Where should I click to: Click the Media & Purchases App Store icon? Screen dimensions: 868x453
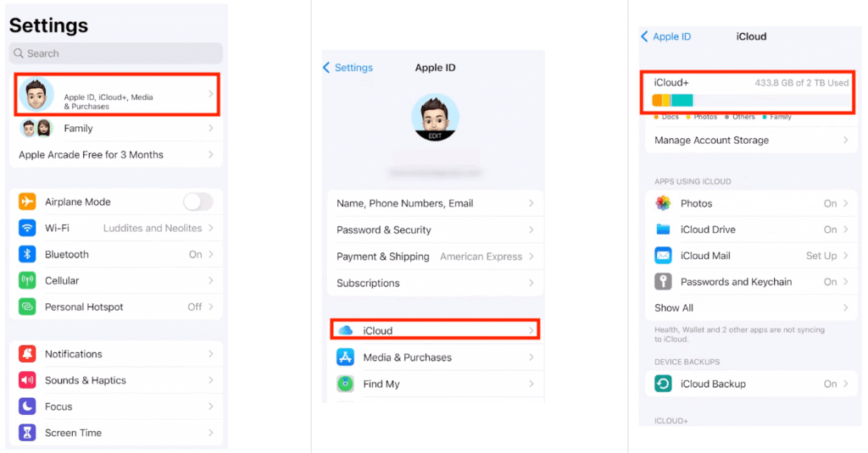[346, 357]
